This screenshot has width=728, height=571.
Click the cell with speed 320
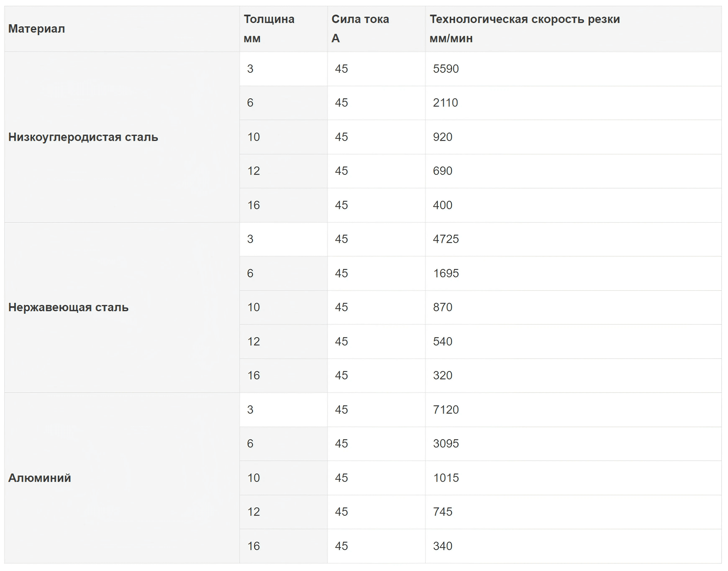(442, 375)
